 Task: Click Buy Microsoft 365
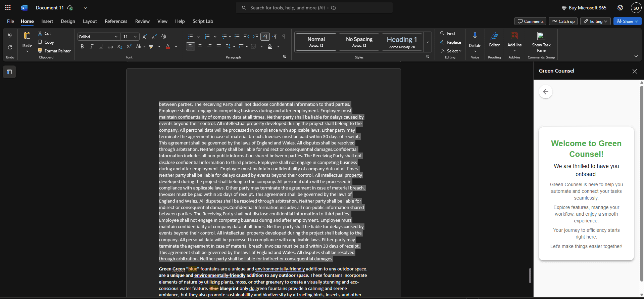point(584,8)
